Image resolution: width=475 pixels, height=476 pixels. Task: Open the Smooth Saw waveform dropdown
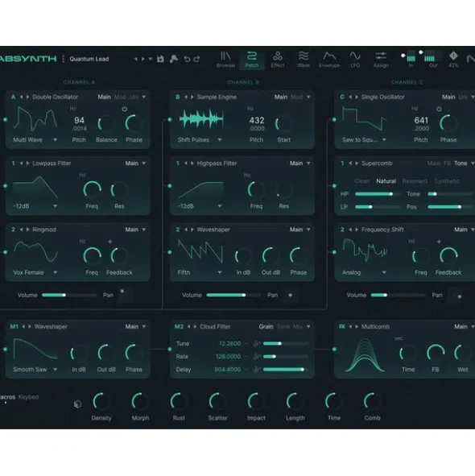click(x=35, y=370)
